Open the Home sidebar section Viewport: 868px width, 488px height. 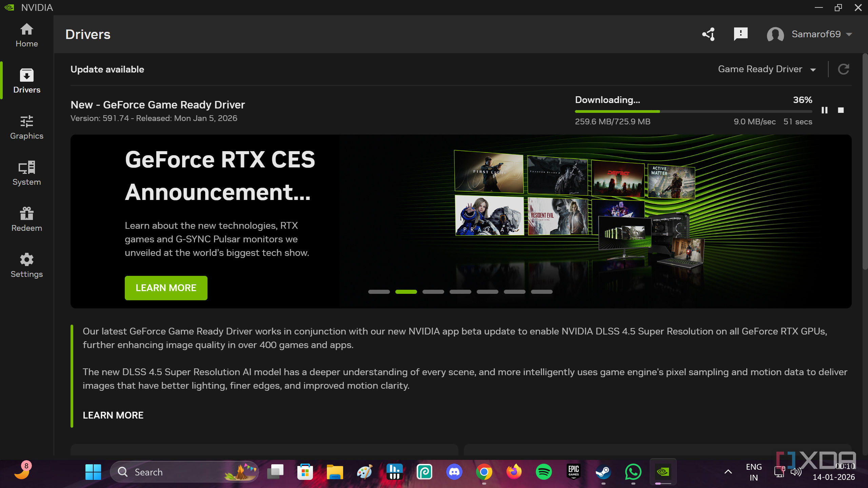26,35
